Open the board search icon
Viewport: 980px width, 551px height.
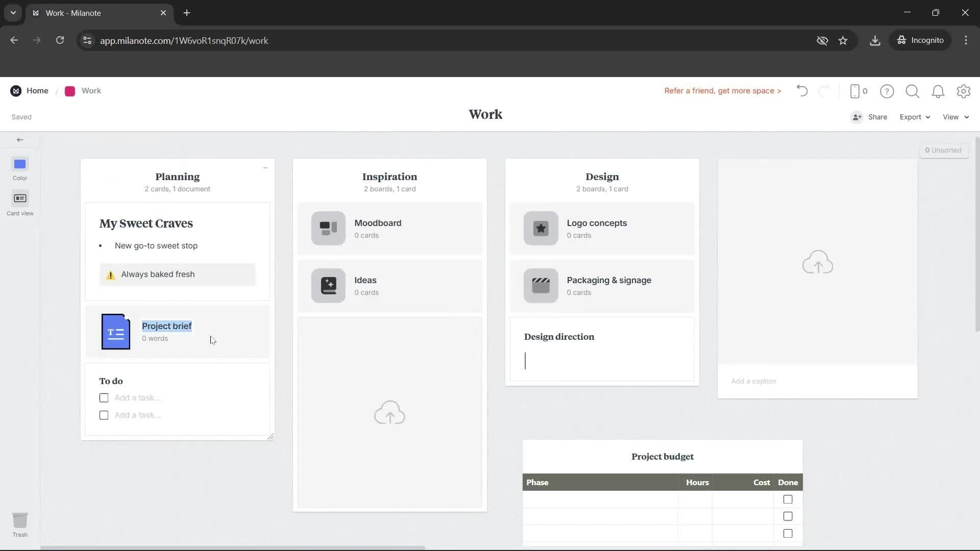[912, 91]
